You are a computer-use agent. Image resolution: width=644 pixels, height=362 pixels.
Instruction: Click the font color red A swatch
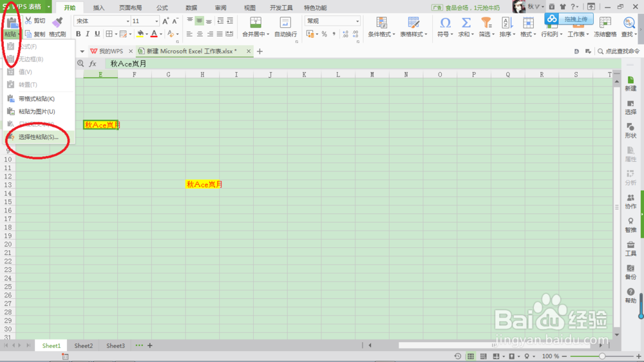point(154,33)
